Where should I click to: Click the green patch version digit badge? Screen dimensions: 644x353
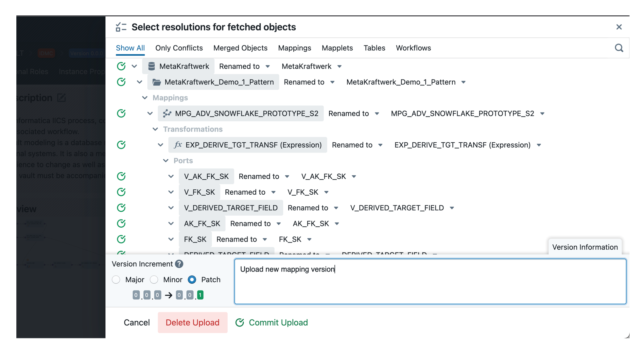tap(200, 295)
